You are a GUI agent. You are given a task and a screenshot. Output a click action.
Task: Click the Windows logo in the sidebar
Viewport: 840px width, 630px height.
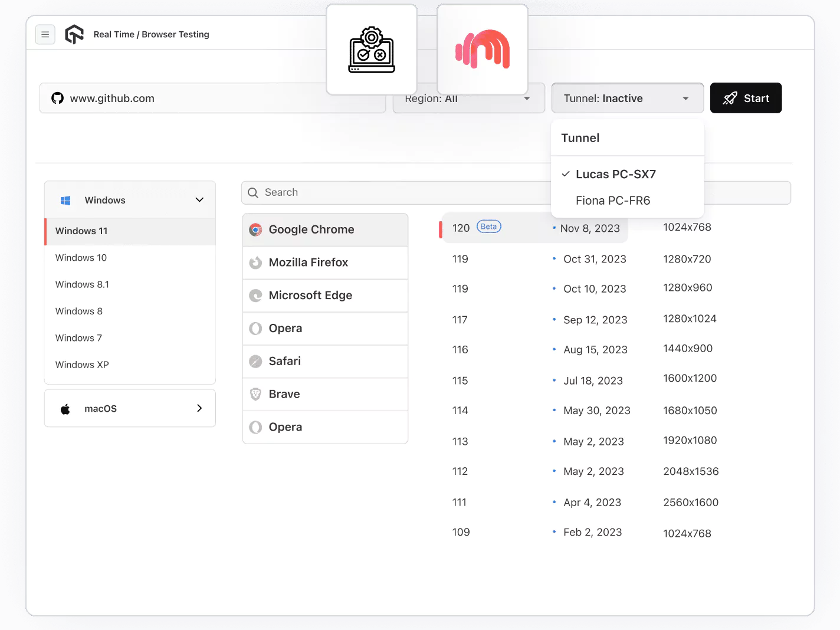pos(65,200)
